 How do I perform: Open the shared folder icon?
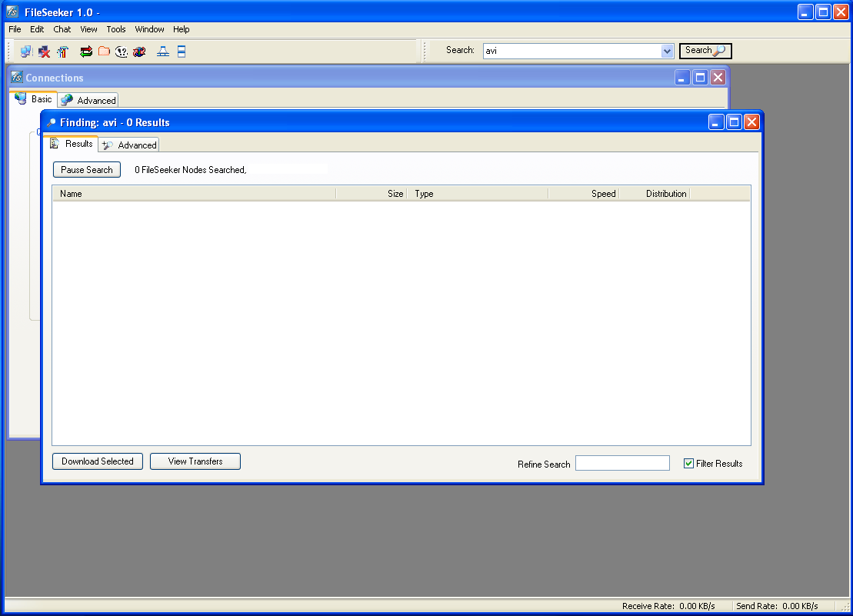pos(104,52)
